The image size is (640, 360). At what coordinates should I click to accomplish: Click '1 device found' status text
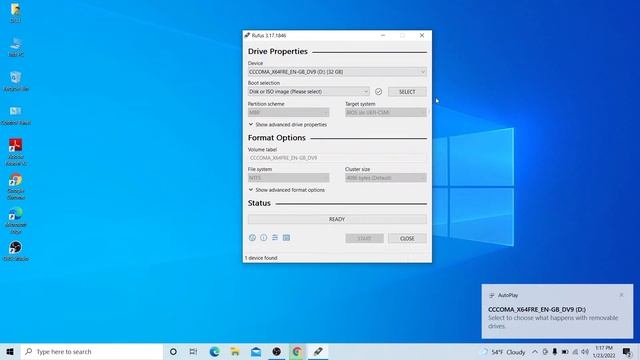[261, 258]
